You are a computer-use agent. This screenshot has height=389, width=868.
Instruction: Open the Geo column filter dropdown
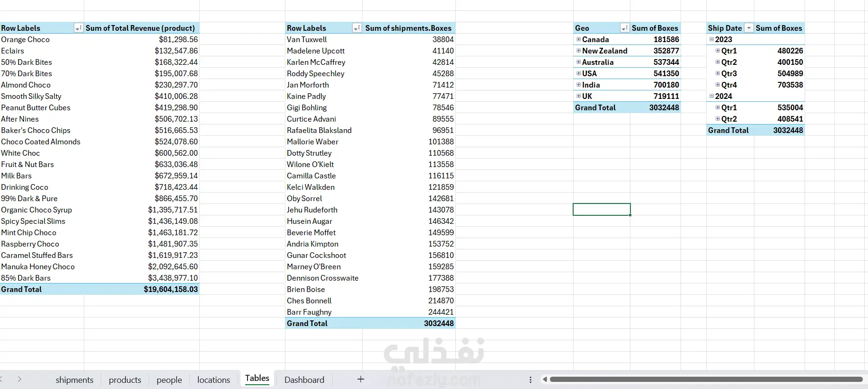(624, 28)
